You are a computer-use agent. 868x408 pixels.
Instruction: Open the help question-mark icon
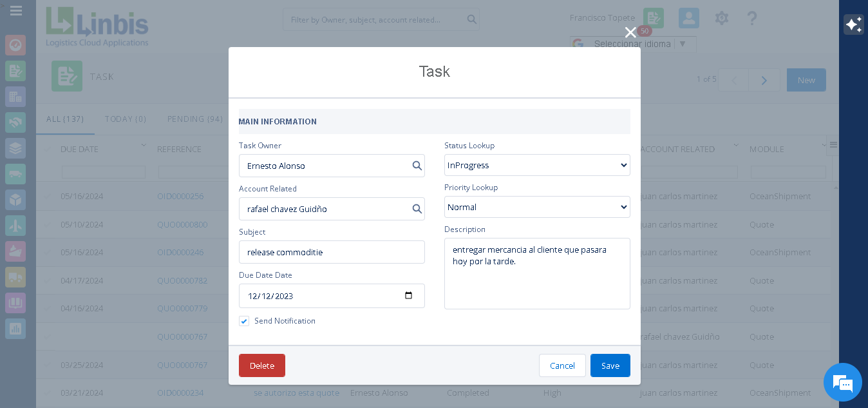pos(752,18)
